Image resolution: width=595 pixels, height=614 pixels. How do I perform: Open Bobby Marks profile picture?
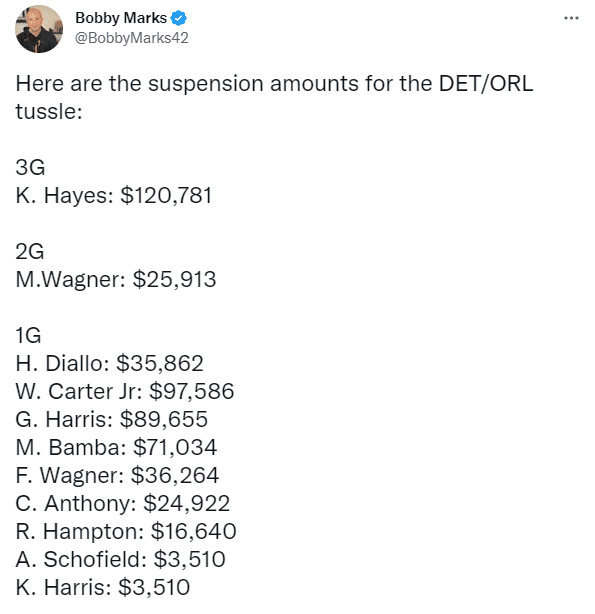point(39,29)
